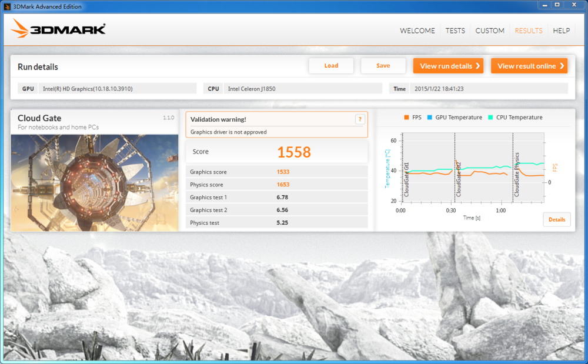The width and height of the screenshot is (588, 364).
Task: Click the CloudGatePhysics chart marker
Action: point(517,175)
